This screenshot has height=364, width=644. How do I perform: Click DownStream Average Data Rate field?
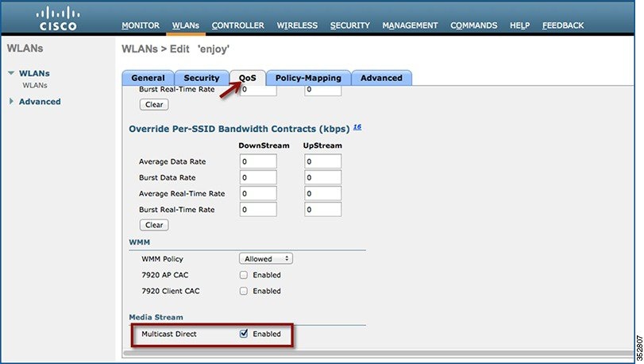tap(258, 161)
